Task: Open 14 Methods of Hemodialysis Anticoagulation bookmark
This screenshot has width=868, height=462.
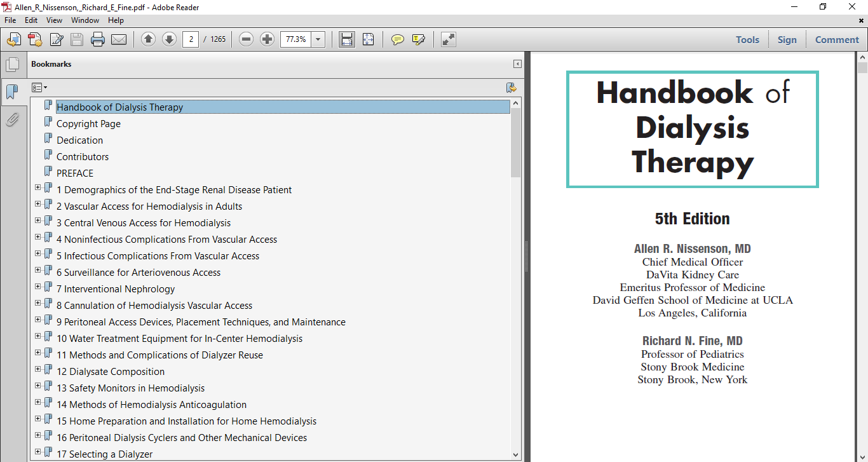Action: (x=151, y=405)
